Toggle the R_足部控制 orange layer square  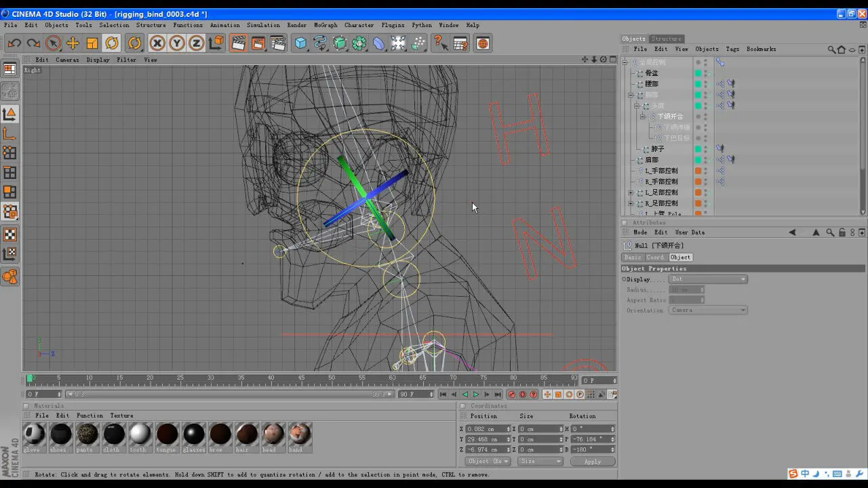point(698,203)
